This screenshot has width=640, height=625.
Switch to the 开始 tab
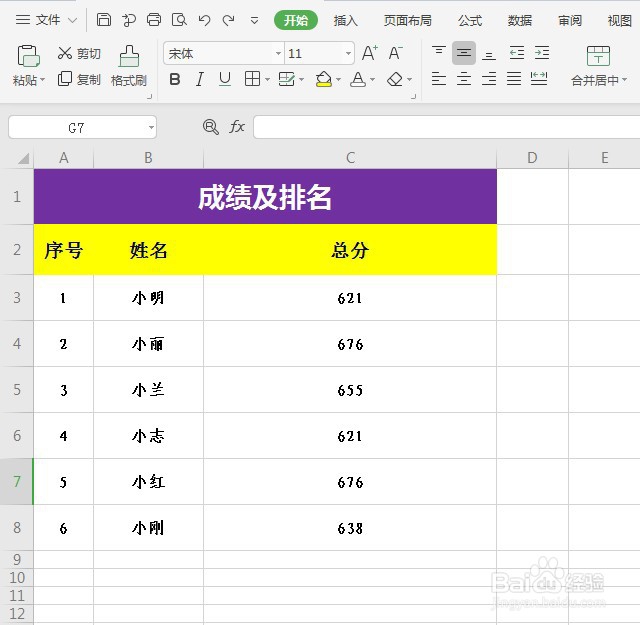click(296, 20)
